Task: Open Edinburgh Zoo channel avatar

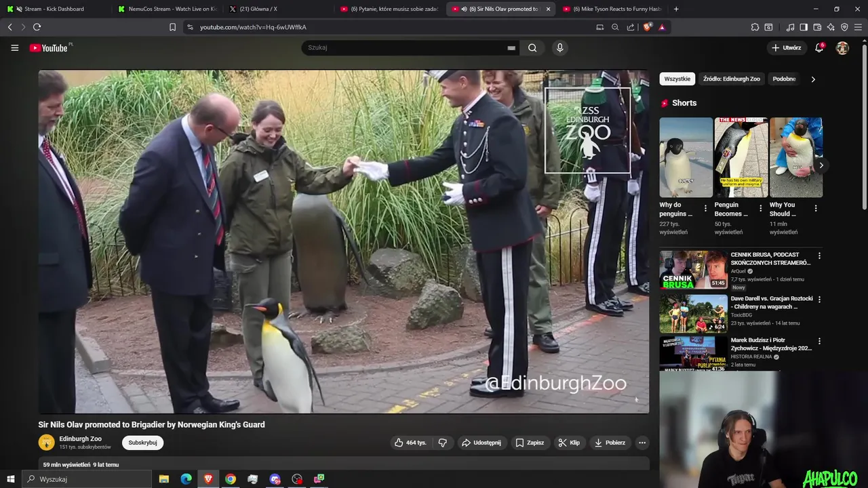Action: pos(46,443)
